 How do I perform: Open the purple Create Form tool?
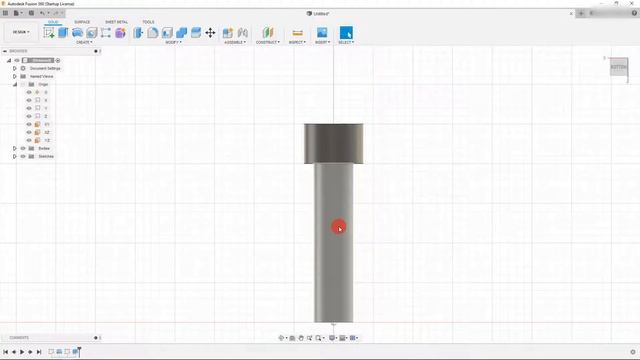120,33
